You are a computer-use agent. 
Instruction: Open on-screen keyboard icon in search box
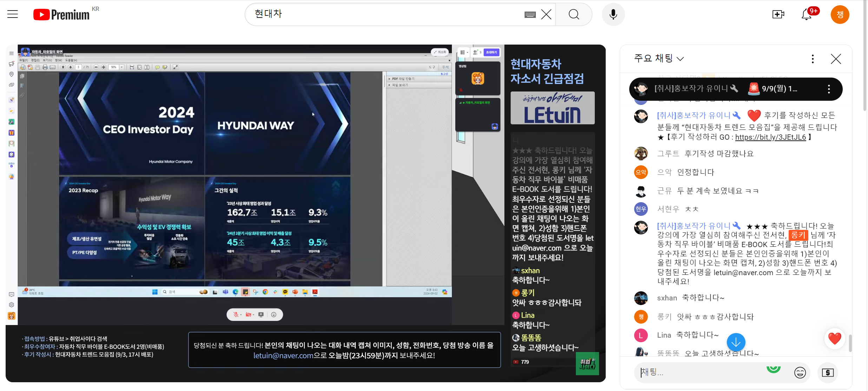[530, 14]
